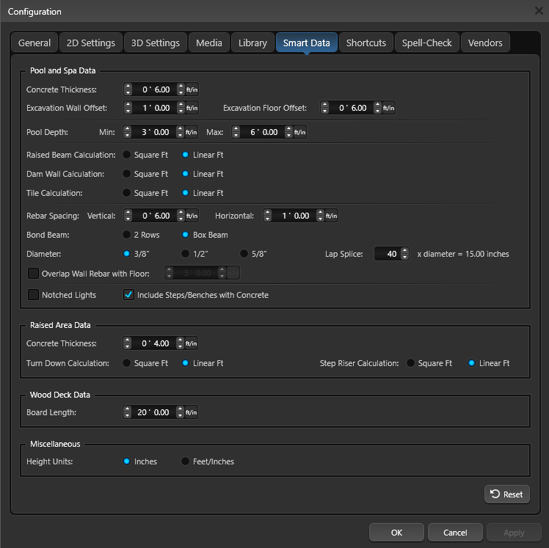This screenshot has height=548, width=549.
Task: Use feet stepper of Pool Depth Min
Action: [127, 132]
